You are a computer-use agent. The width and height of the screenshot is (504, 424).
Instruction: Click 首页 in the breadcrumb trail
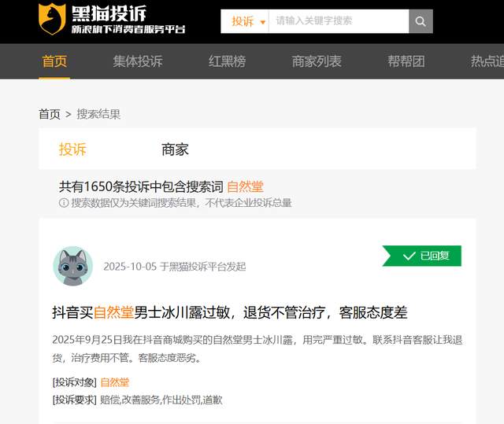click(x=49, y=114)
